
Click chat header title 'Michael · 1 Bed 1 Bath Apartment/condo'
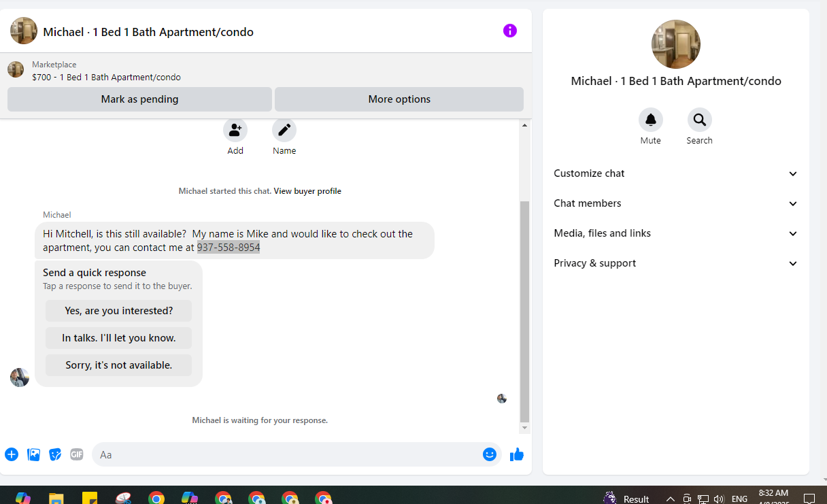pyautogui.click(x=148, y=32)
